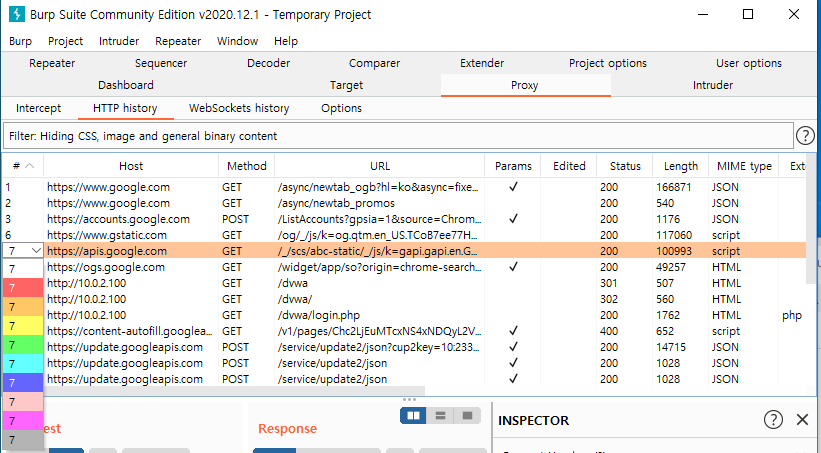Switch to the Decoder tab
Screen dimensions: 821x453
tap(269, 63)
